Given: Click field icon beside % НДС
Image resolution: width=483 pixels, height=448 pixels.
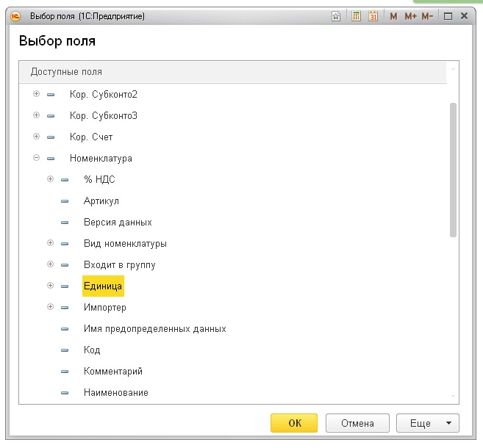Looking at the screenshot, I should [x=65, y=180].
